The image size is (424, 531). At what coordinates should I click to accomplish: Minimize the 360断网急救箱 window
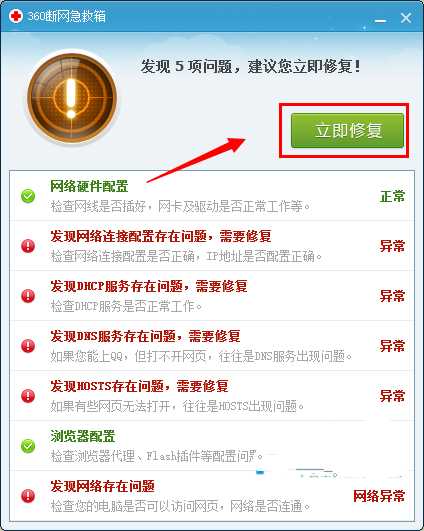click(381, 20)
